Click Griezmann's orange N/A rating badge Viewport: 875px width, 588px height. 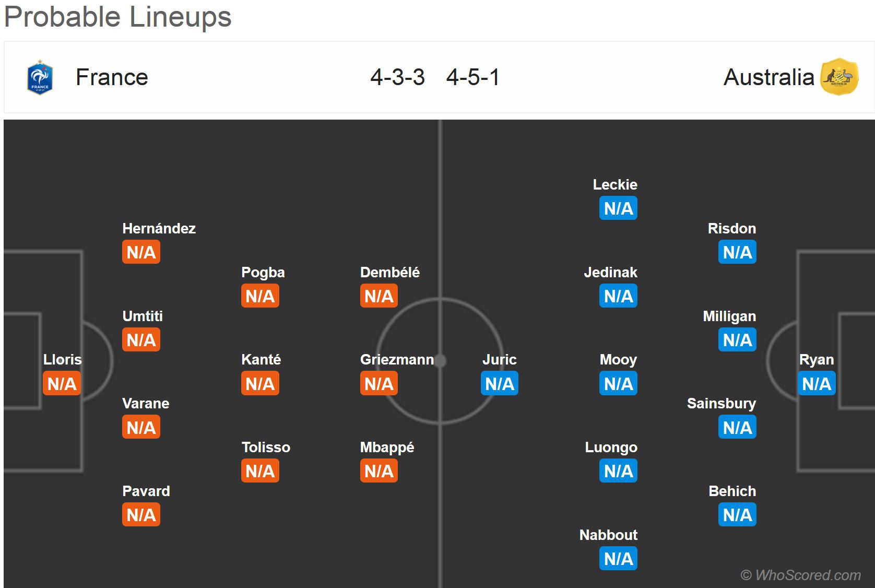pyautogui.click(x=379, y=384)
